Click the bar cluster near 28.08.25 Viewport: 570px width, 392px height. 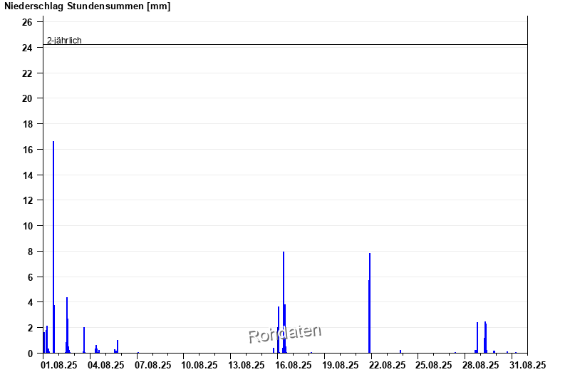point(485,337)
